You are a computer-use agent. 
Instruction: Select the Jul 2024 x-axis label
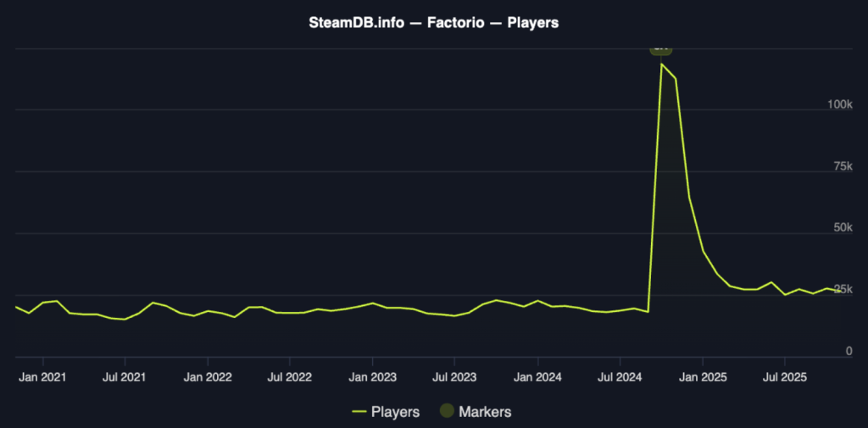point(620,375)
